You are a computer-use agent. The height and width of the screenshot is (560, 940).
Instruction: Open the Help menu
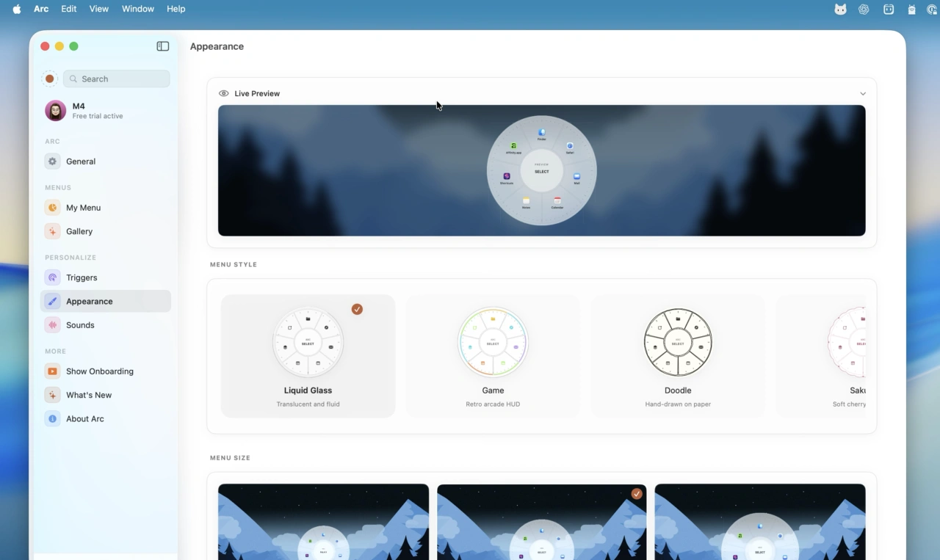(x=176, y=9)
